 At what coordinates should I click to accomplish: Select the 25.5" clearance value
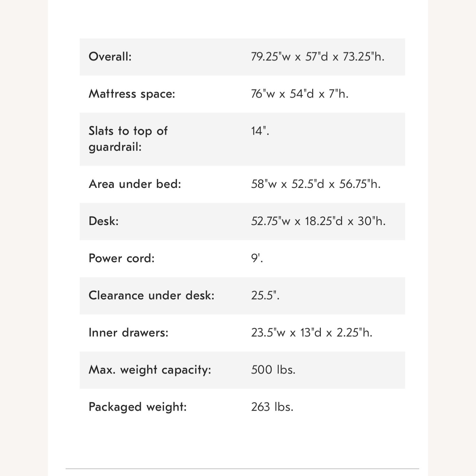pos(265,295)
